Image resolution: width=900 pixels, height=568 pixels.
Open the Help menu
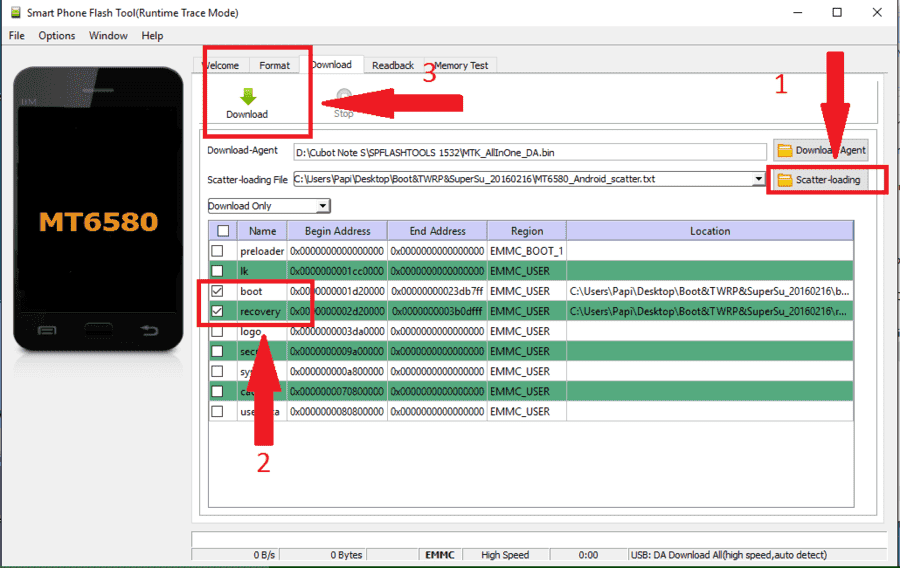[x=152, y=36]
